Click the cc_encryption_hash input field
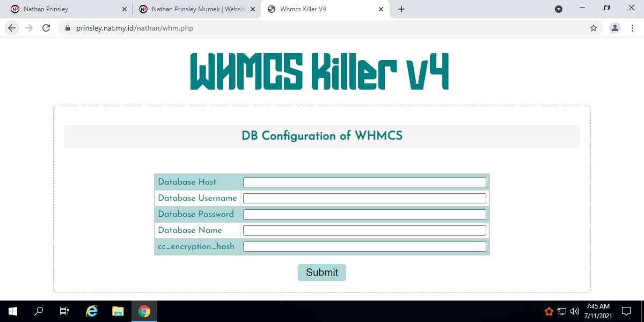Viewport: 644px width, 322px height. pyautogui.click(x=364, y=246)
